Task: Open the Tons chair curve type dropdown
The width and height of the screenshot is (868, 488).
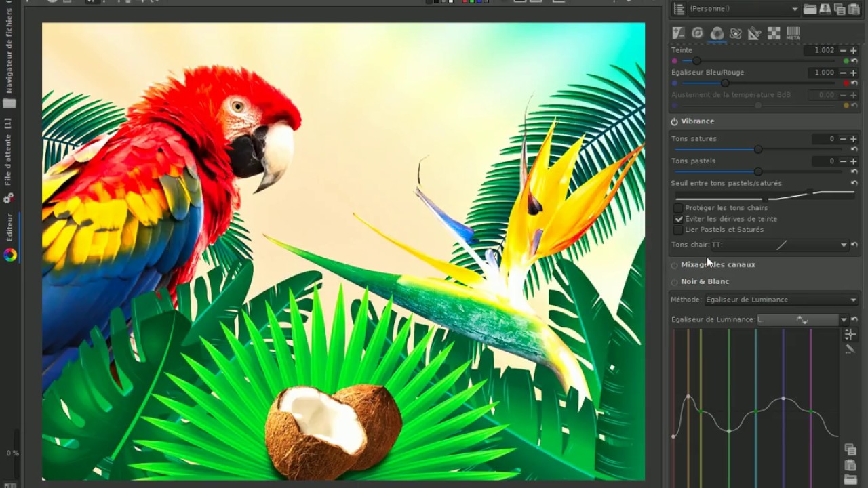Action: pos(780,245)
